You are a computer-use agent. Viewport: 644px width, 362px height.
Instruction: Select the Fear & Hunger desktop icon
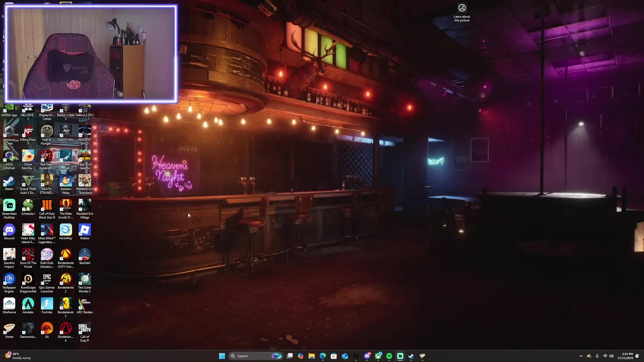click(x=47, y=135)
